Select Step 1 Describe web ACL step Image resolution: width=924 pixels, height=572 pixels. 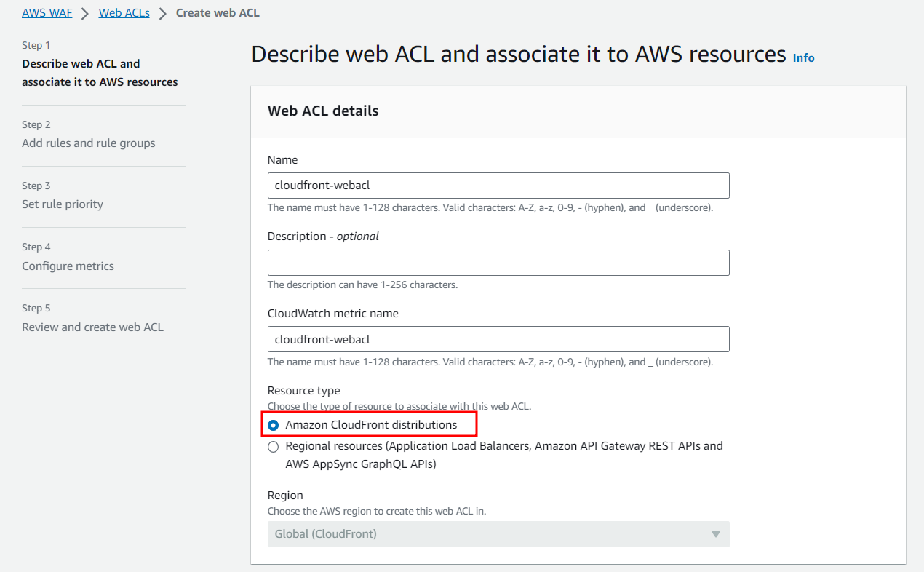pyautogui.click(x=100, y=73)
